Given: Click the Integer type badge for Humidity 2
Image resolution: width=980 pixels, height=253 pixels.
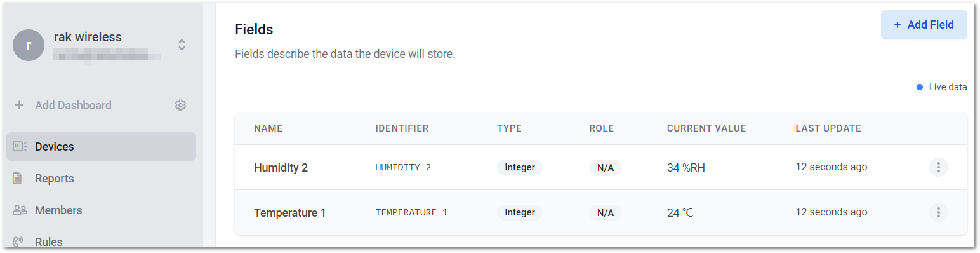Looking at the screenshot, I should point(520,168).
